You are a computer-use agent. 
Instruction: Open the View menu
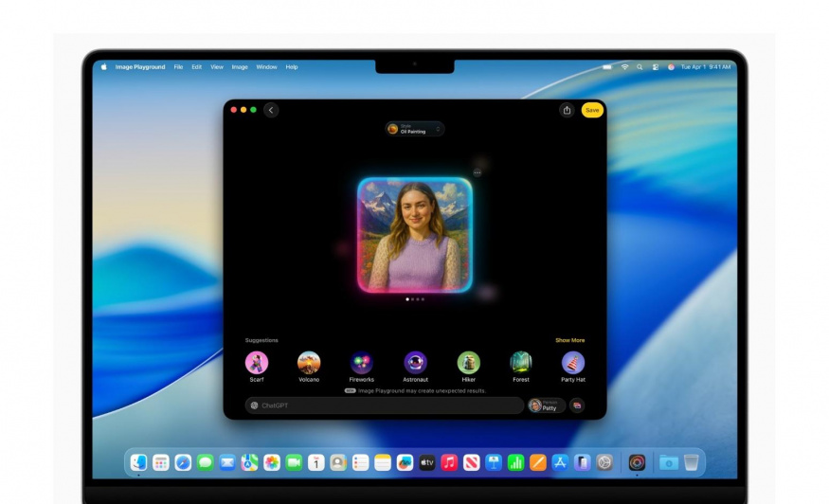pos(217,67)
